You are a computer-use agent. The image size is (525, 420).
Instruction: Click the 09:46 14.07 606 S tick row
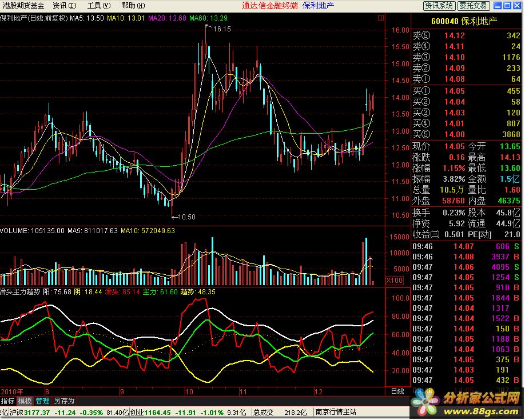pyautogui.click(x=466, y=247)
